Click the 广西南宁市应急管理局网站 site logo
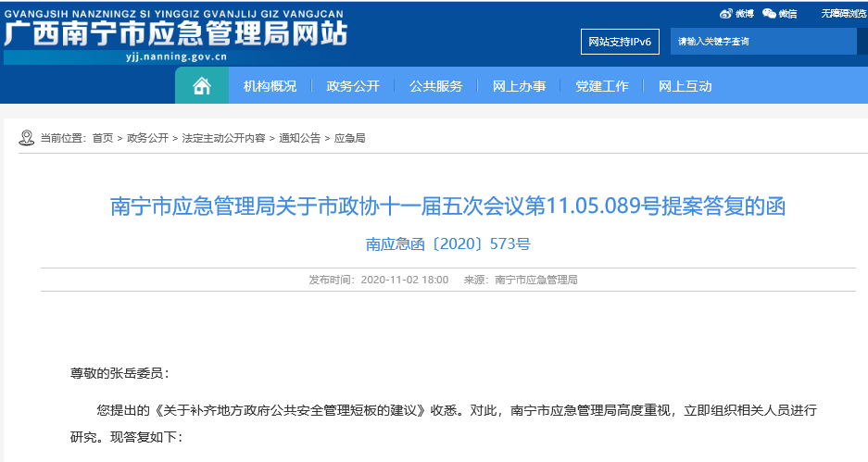This screenshot has height=462, width=868. 175,37
